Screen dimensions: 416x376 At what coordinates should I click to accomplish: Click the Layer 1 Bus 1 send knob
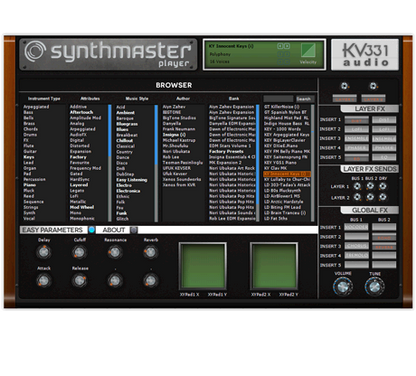pyautogui.click(x=357, y=186)
